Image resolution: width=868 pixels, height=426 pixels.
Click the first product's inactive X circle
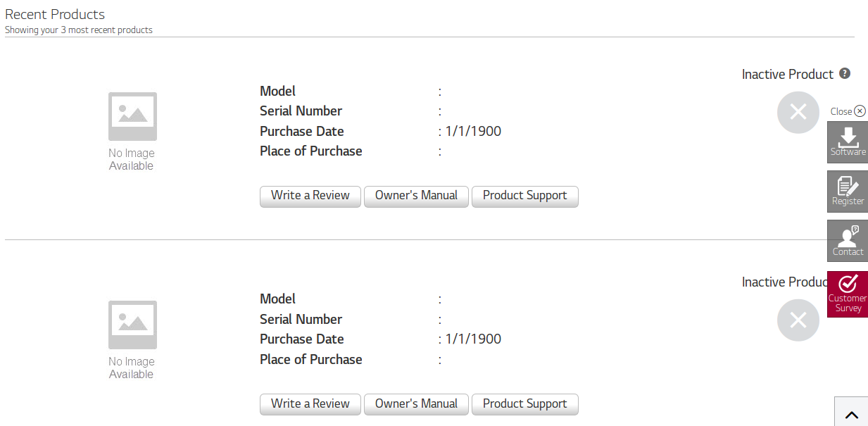(x=798, y=112)
